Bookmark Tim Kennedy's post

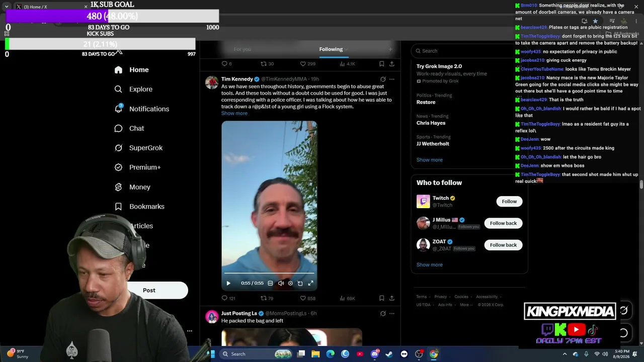point(382,298)
